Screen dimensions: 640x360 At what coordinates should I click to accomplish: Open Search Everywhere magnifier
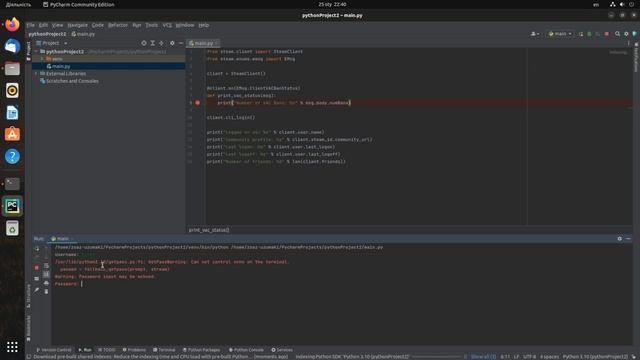pyautogui.click(x=618, y=34)
